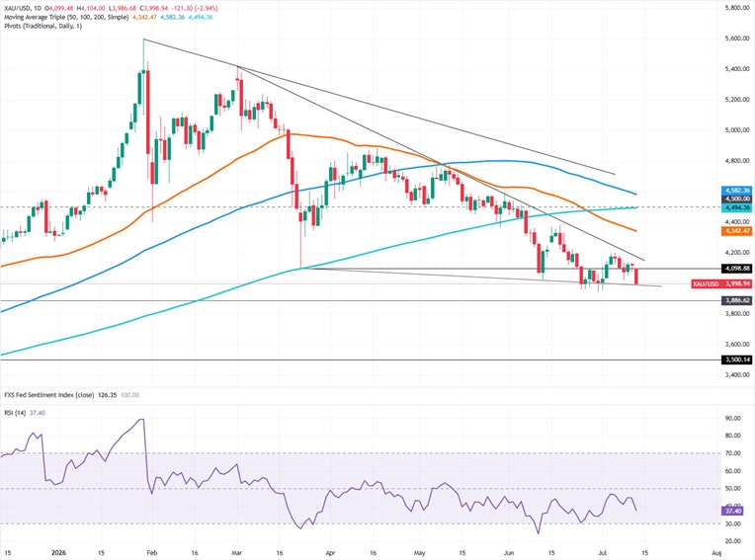Click the orange 4,342.47 axis price label
The width and height of the screenshot is (755, 560).
736,231
